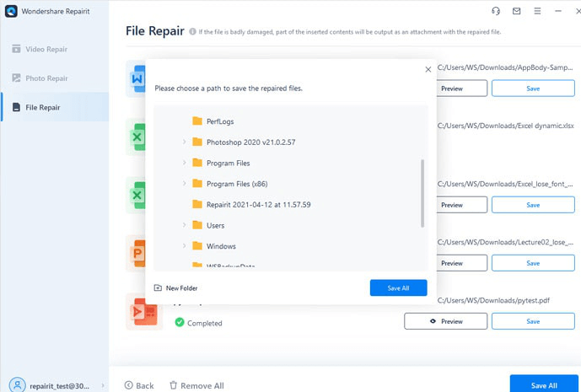This screenshot has width=581, height=392.
Task: Open the hamburger menu icon
Action: 537,11
